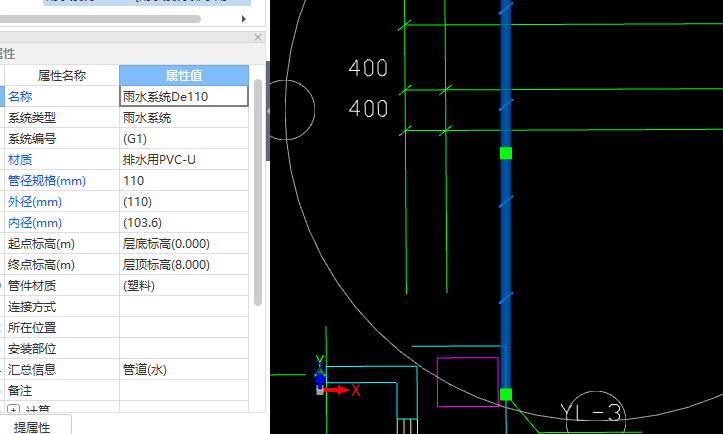The image size is (723, 434).
Task: Click the 外径 value (110)
Action: pyautogui.click(x=184, y=202)
